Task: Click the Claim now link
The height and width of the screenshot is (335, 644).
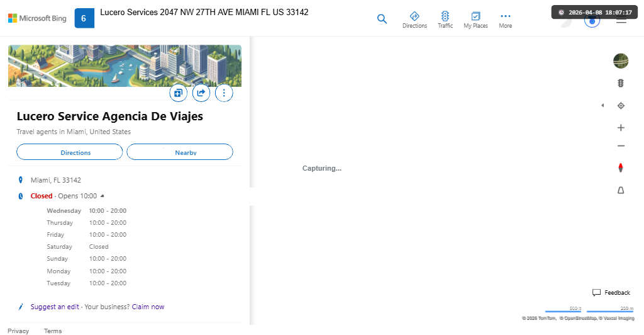Action: [x=148, y=307]
